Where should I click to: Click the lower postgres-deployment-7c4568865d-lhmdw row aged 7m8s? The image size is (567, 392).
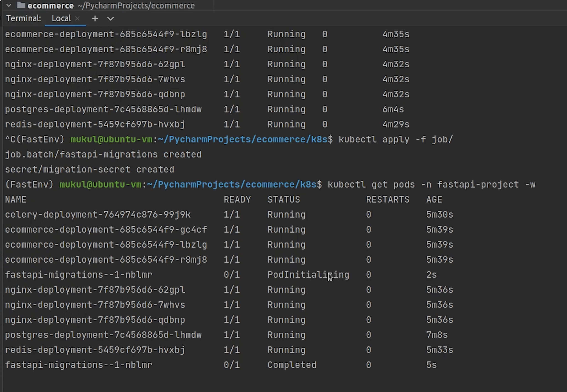tap(103, 335)
